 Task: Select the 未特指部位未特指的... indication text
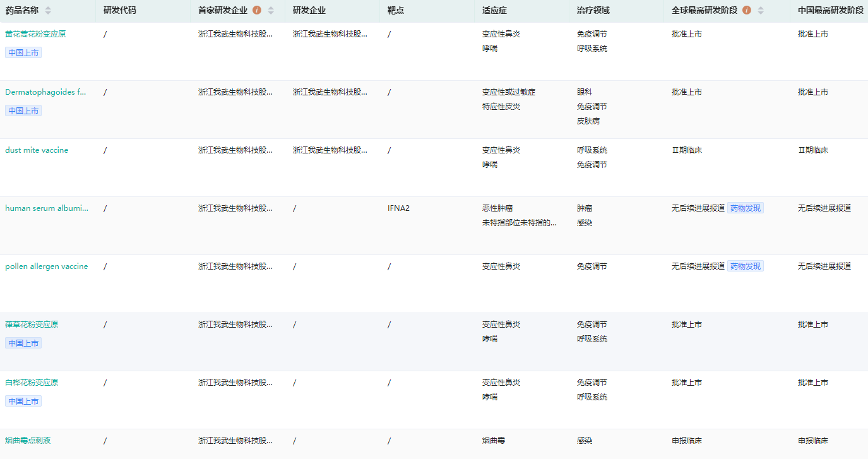coord(520,223)
